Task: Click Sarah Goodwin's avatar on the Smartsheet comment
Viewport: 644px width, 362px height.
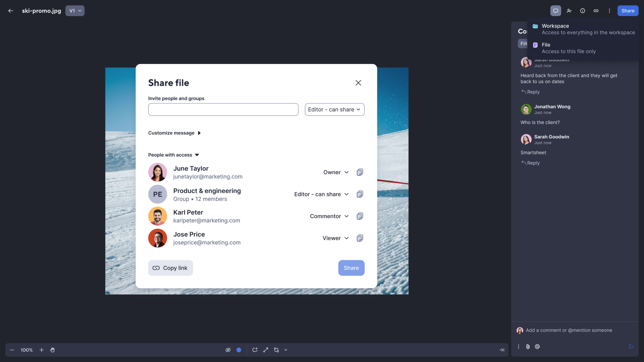Action: coord(526,139)
